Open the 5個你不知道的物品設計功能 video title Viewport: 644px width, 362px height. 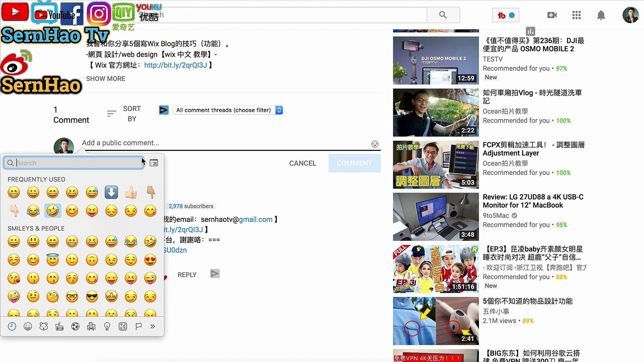click(x=528, y=301)
